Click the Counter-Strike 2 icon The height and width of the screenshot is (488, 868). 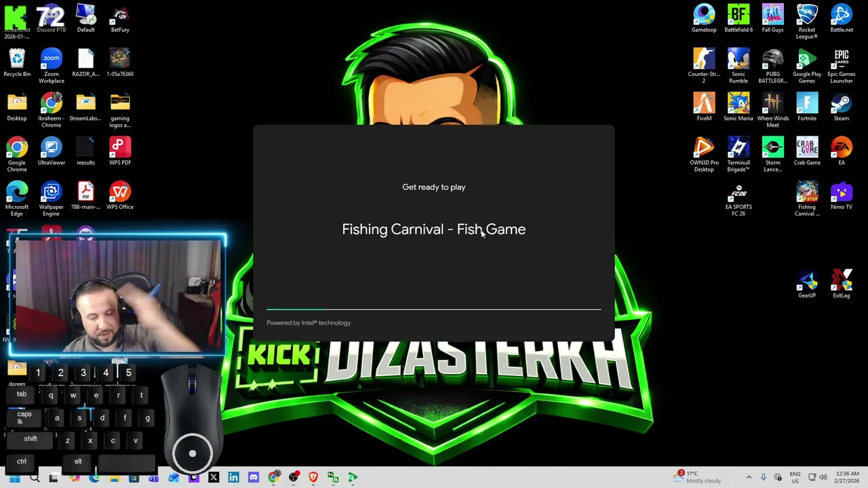tap(704, 66)
